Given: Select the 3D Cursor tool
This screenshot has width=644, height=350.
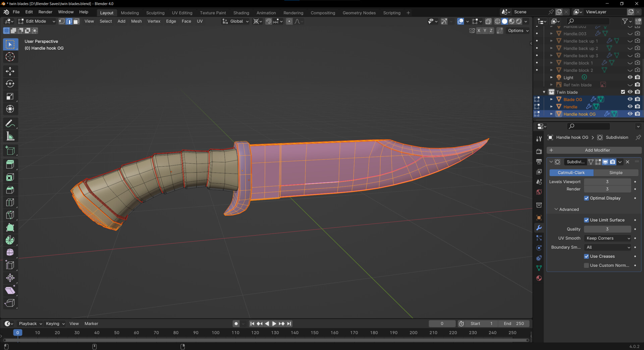Looking at the screenshot, I should click(x=10, y=57).
